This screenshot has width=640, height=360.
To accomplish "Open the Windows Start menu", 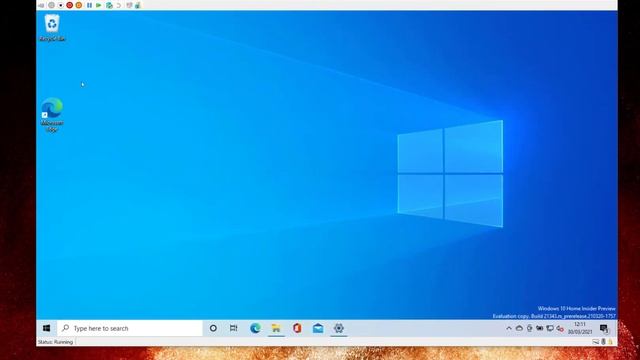I will tap(47, 328).
